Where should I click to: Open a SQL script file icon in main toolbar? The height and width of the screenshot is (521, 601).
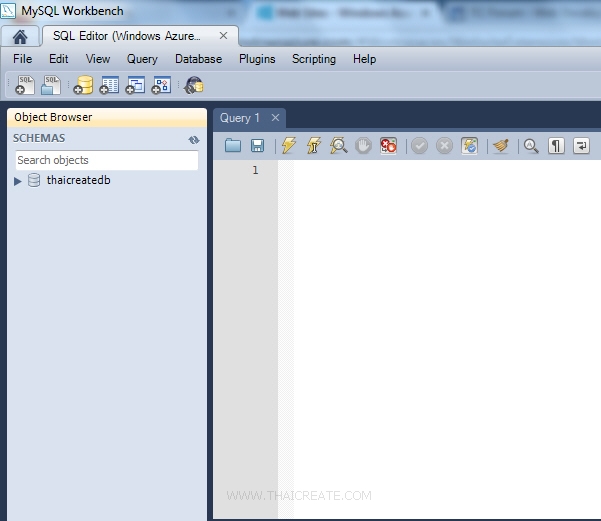coord(51,85)
